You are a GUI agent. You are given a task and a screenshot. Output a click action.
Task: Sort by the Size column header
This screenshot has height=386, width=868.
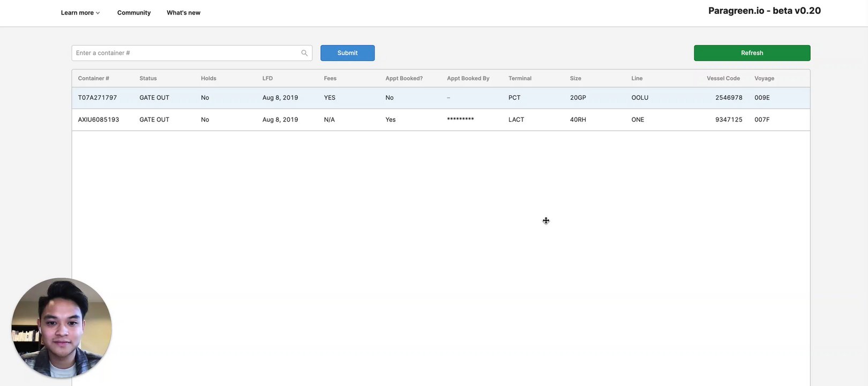coord(575,78)
